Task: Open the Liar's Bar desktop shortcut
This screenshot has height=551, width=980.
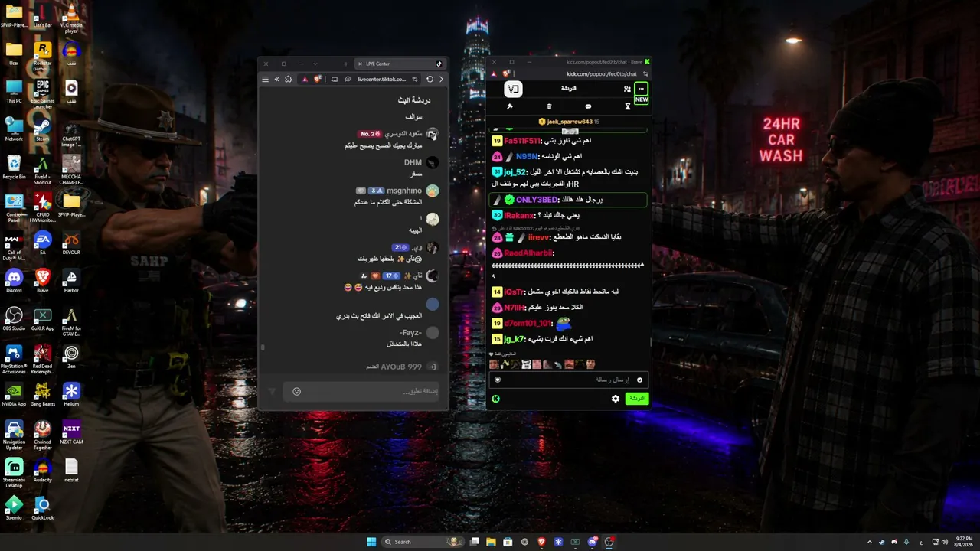Action: 43,16
